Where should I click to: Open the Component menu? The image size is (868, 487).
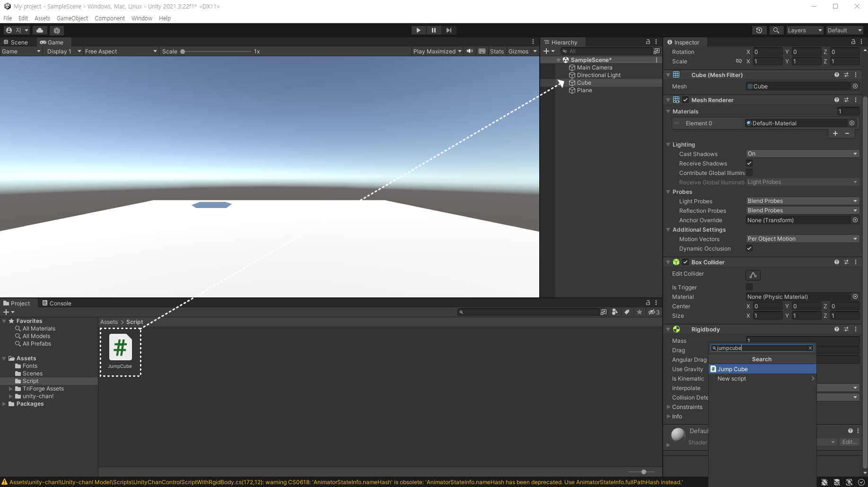click(x=110, y=18)
